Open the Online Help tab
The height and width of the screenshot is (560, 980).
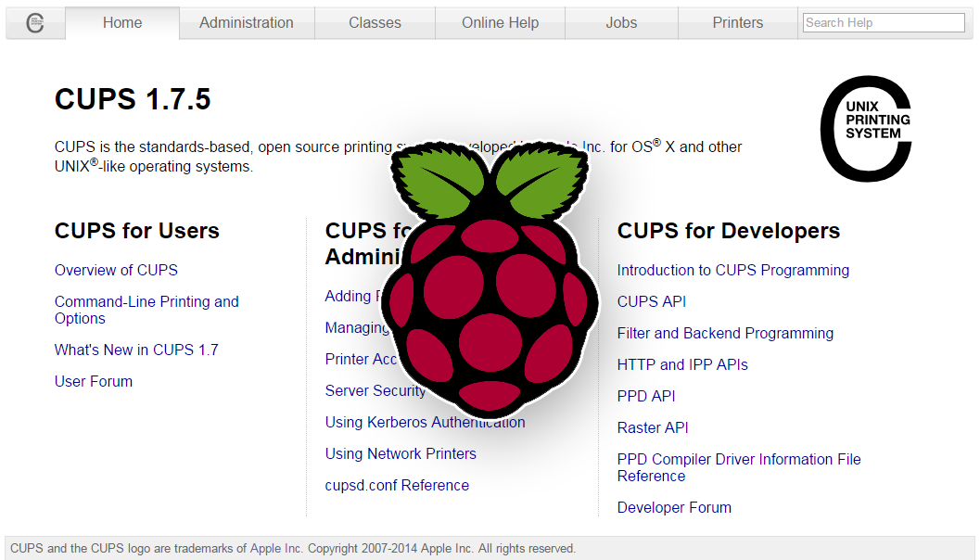(500, 23)
